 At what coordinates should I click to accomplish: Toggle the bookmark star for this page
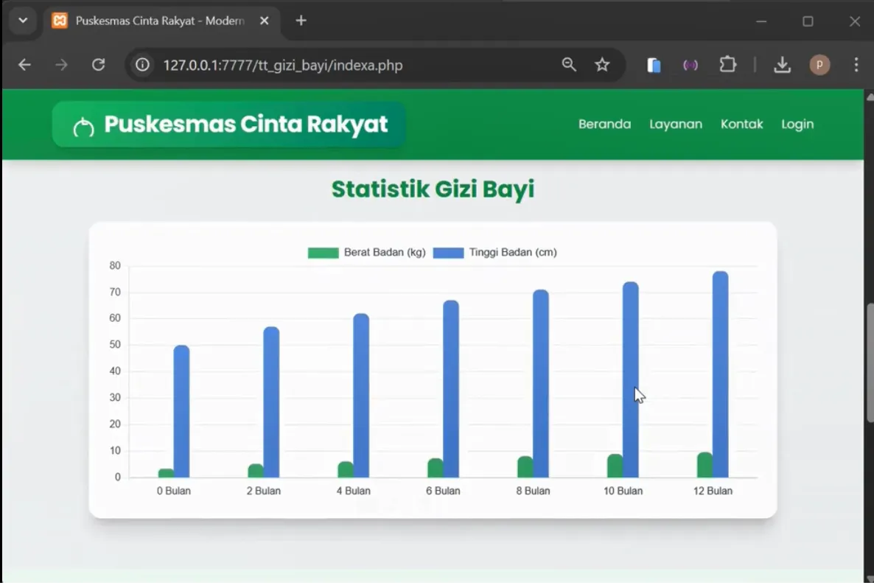[603, 65]
